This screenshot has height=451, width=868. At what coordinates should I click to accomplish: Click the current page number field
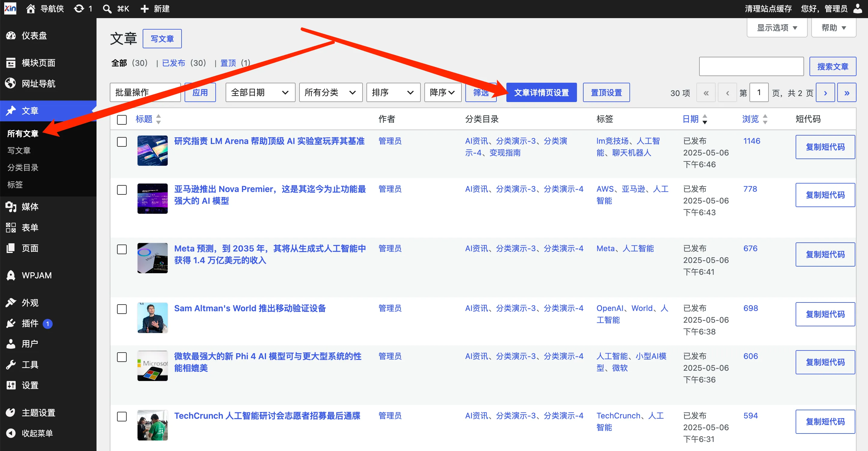759,92
